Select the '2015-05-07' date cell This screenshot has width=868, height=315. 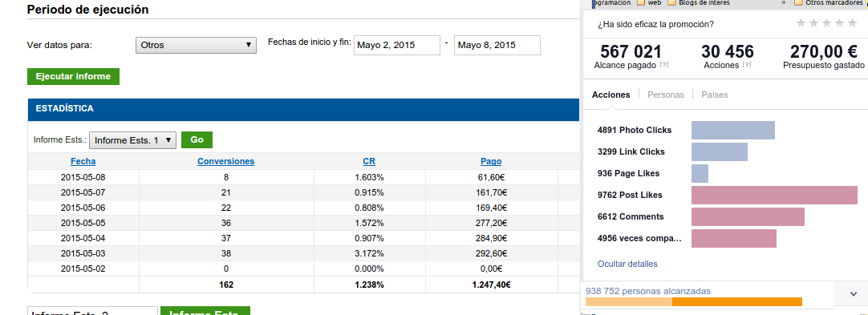(x=83, y=192)
